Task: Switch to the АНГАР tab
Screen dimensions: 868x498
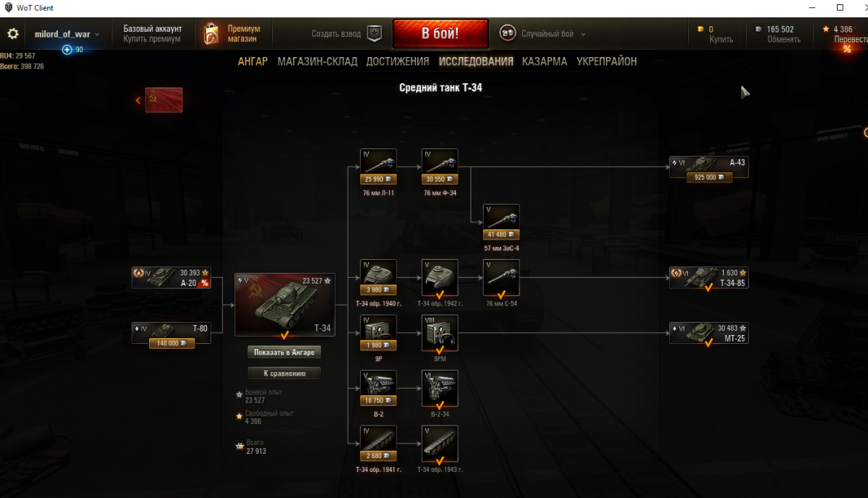Action: (252, 62)
